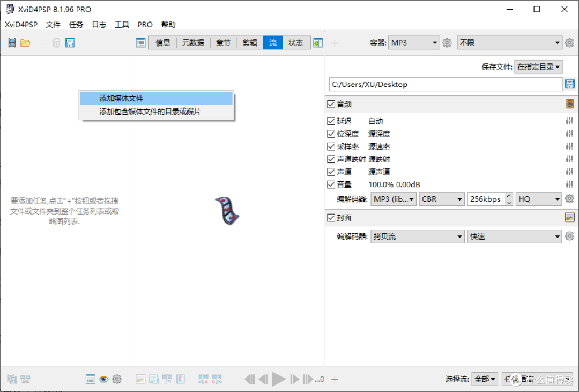This screenshot has width=579, height=392.
Task: Click the 256kbps bitrate up arrow
Action: (x=509, y=195)
